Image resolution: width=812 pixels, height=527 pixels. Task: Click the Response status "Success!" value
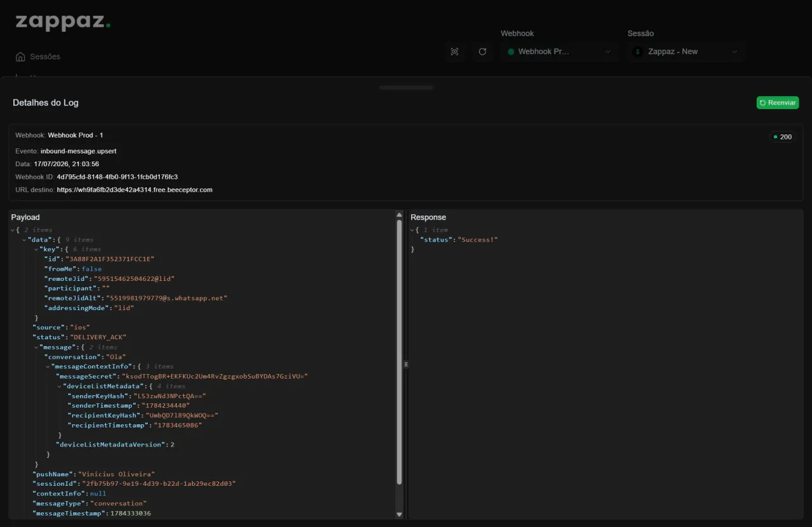pos(478,240)
